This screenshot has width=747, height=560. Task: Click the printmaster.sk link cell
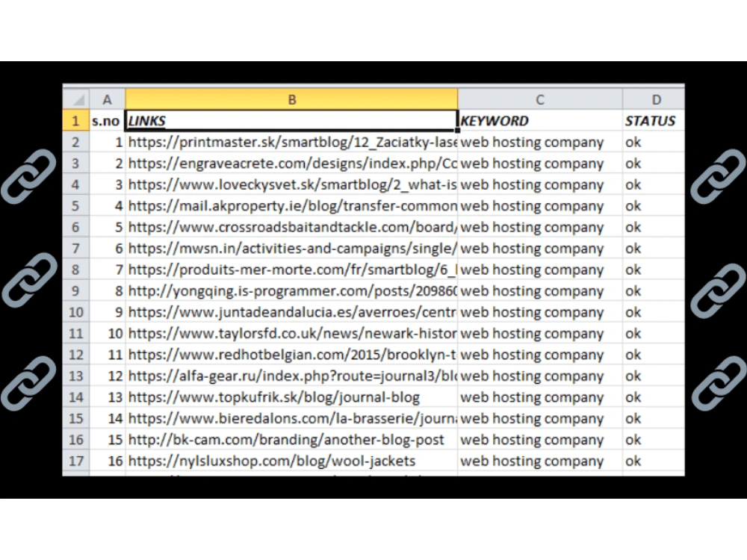291,142
